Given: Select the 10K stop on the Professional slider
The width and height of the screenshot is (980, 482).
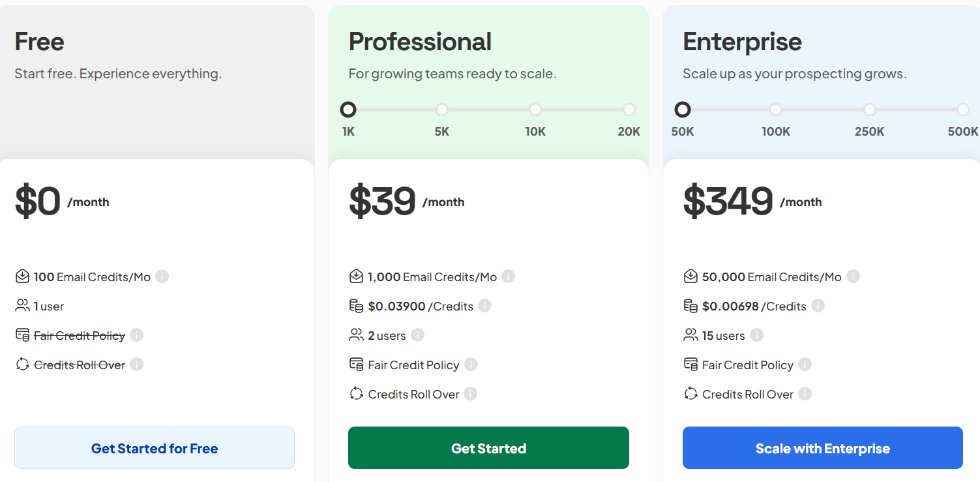Looking at the screenshot, I should point(535,110).
